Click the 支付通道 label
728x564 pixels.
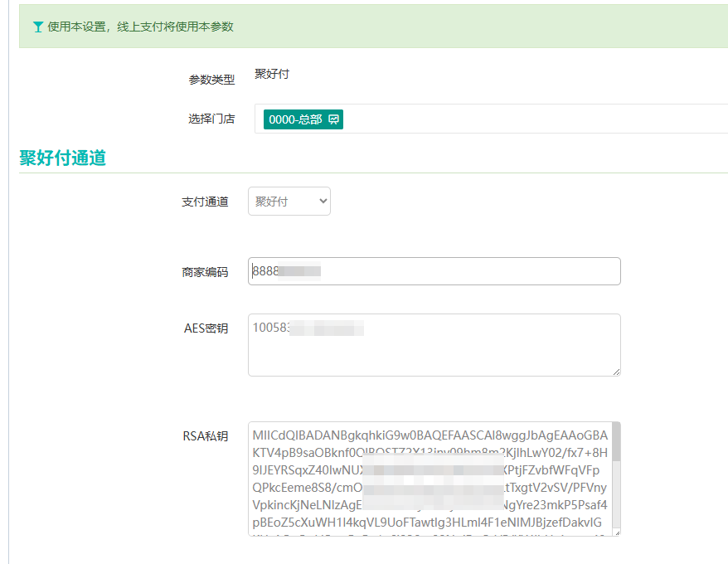click(x=205, y=202)
